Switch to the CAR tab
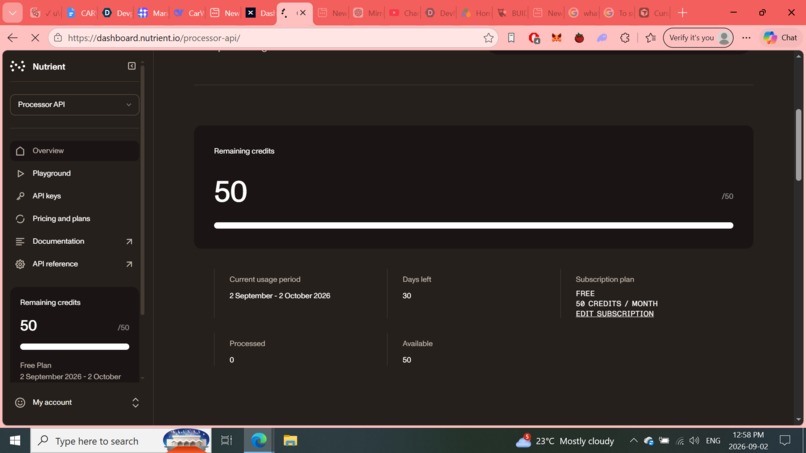The width and height of the screenshot is (806, 453). (x=81, y=13)
